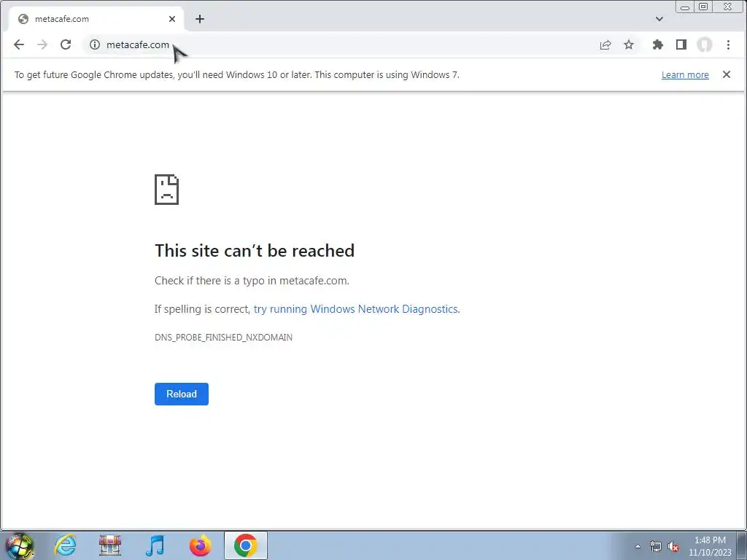The image size is (747, 560).
Task: Share this page icon
Action: [x=605, y=44]
